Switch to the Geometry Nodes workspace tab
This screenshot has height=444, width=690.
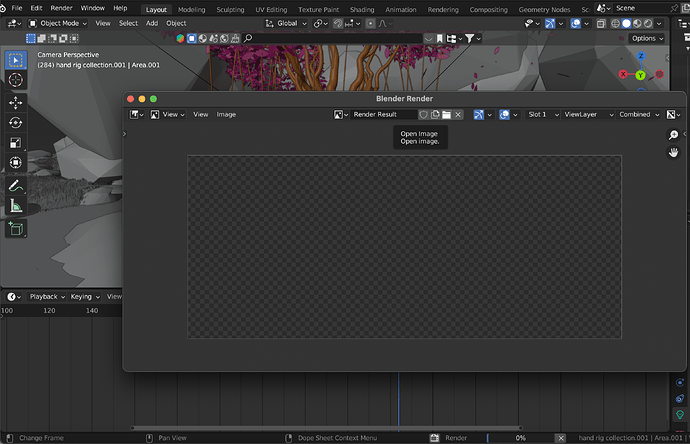pyautogui.click(x=544, y=9)
